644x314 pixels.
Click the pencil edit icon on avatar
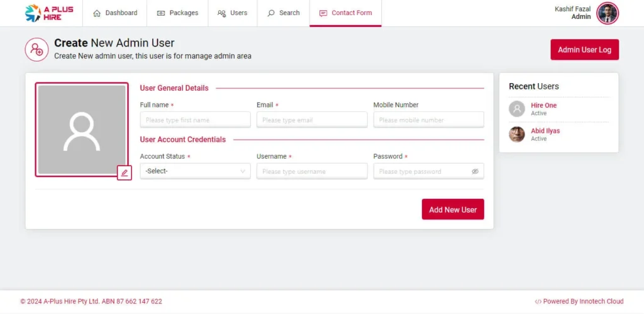125,172
